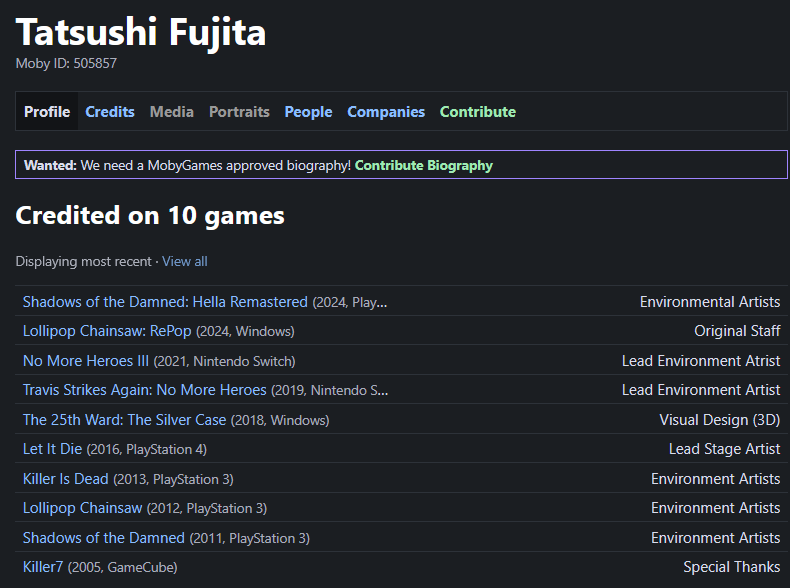Click the Contribute tab

(x=478, y=111)
